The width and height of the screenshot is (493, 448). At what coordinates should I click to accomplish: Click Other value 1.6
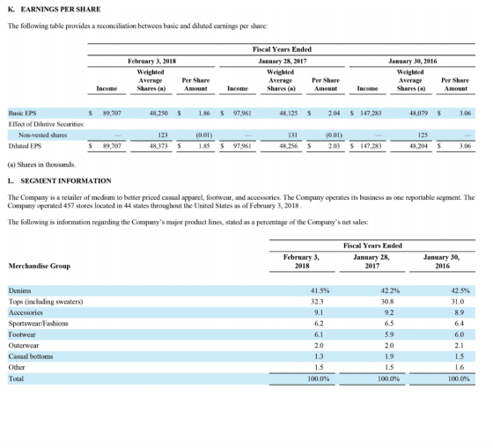pos(460,368)
